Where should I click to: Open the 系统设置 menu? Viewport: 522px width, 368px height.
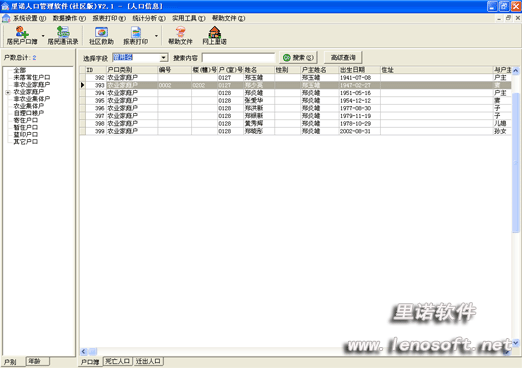(x=29, y=18)
